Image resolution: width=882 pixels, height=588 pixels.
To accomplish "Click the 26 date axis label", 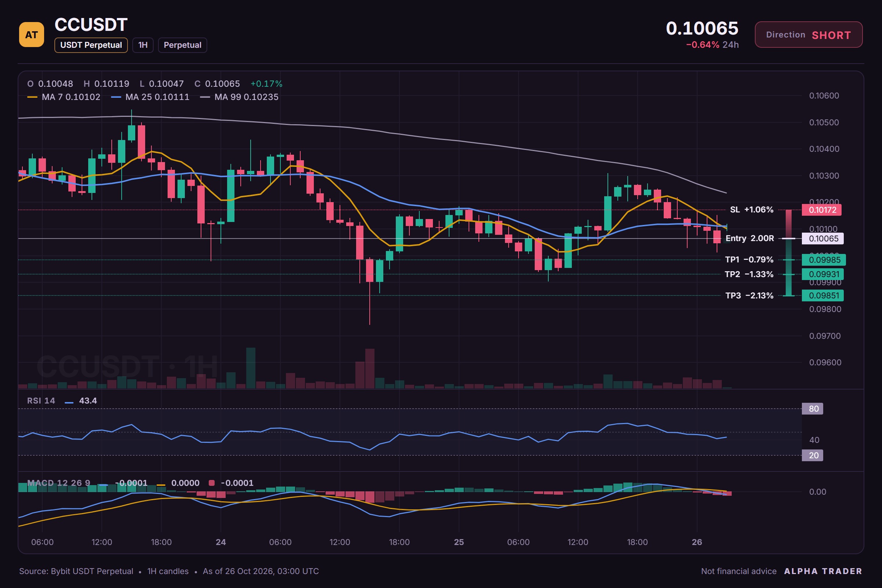I will 697,542.
